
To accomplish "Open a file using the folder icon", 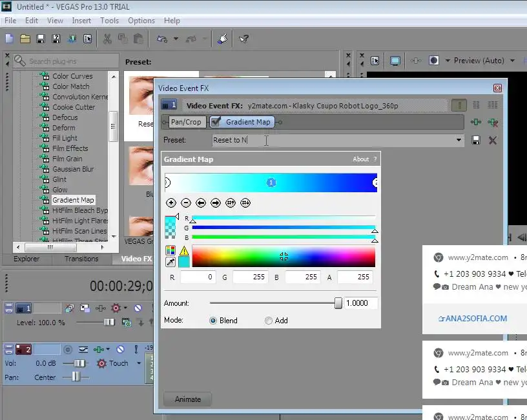I will (x=25, y=39).
